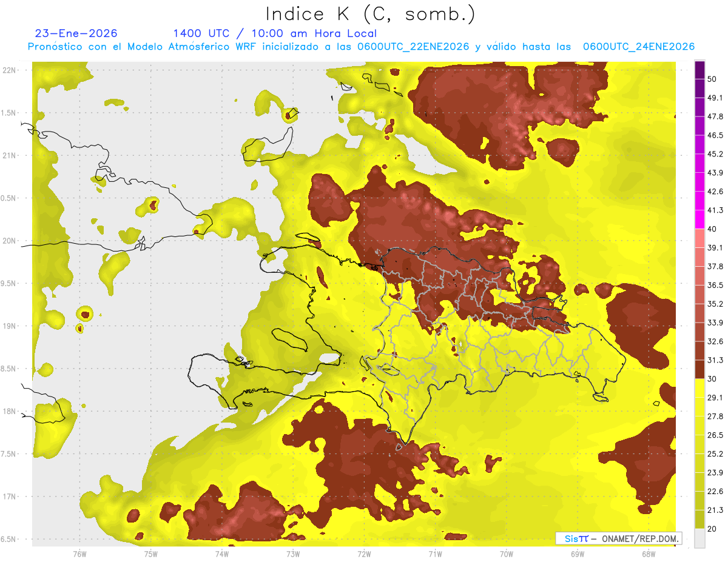Select the latitude label "18N"
The height and width of the screenshot is (562, 728).
tap(9, 412)
